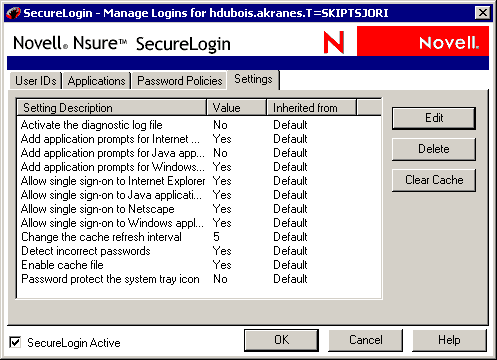
Task: Confirm with the OK button
Action: (281, 340)
